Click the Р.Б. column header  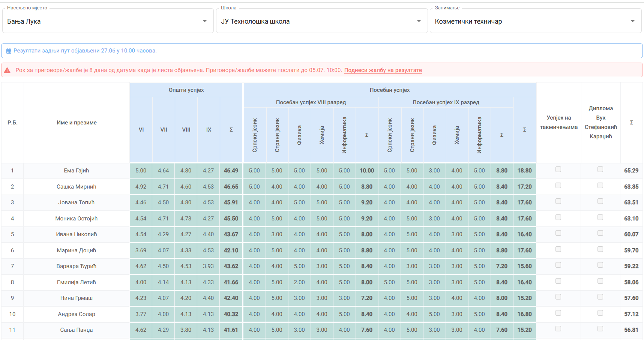tap(12, 123)
